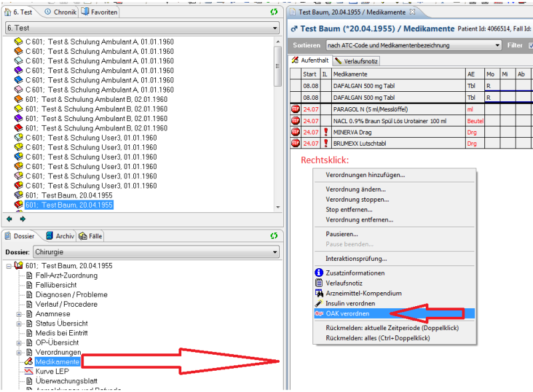533x392 pixels.
Task: Click the blue info icon next to Zusatzinformationen
Action: tap(319, 273)
